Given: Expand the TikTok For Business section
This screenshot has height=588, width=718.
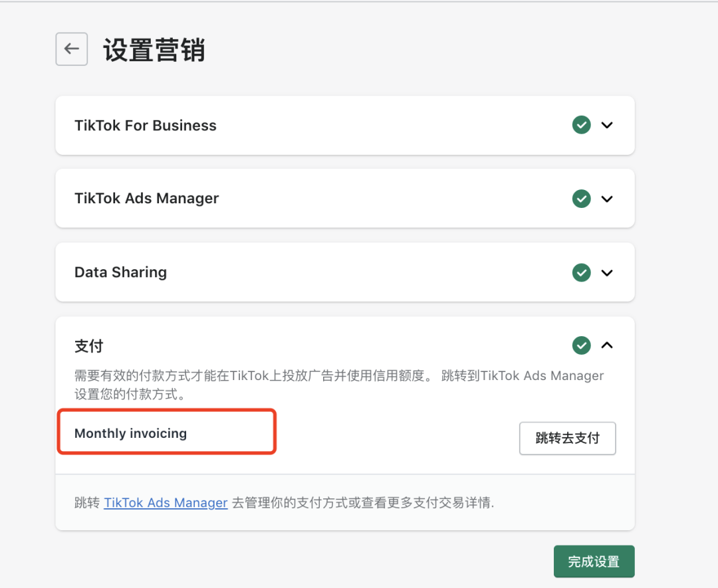Looking at the screenshot, I should [607, 125].
